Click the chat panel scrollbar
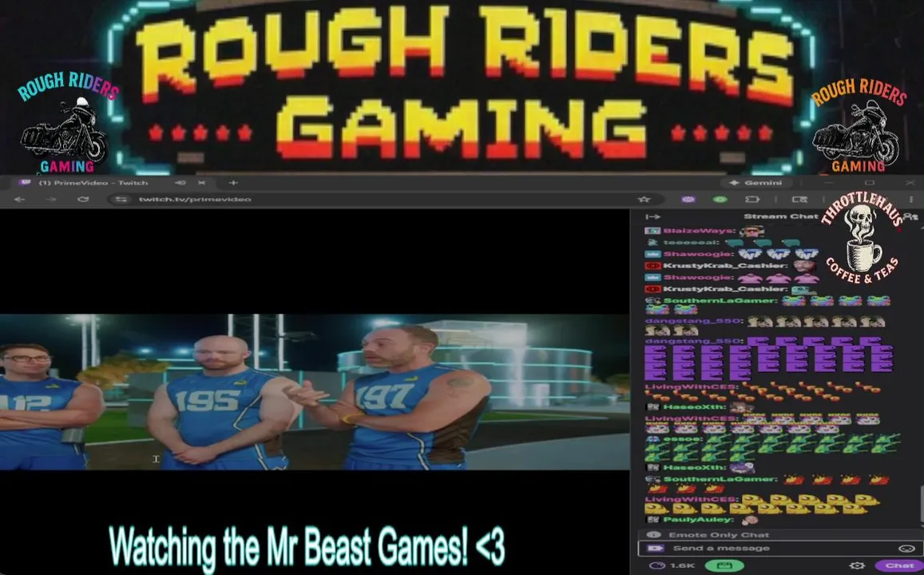 point(922,503)
